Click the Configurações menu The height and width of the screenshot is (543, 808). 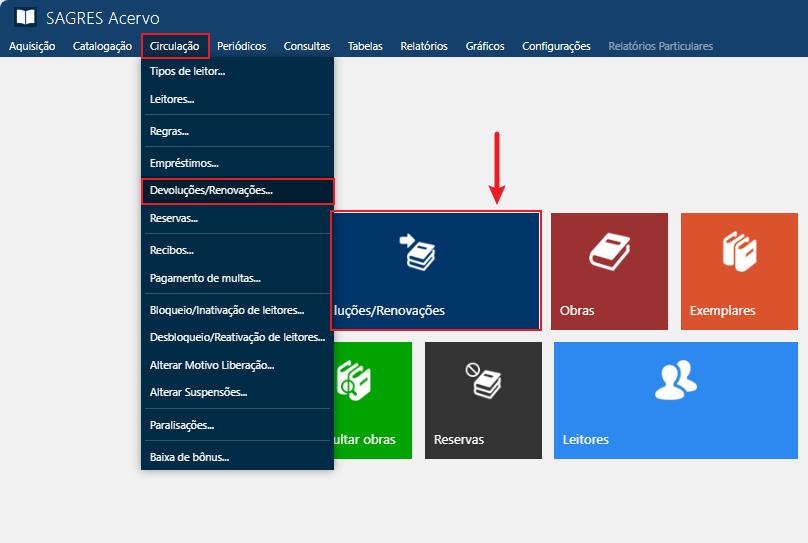556,46
